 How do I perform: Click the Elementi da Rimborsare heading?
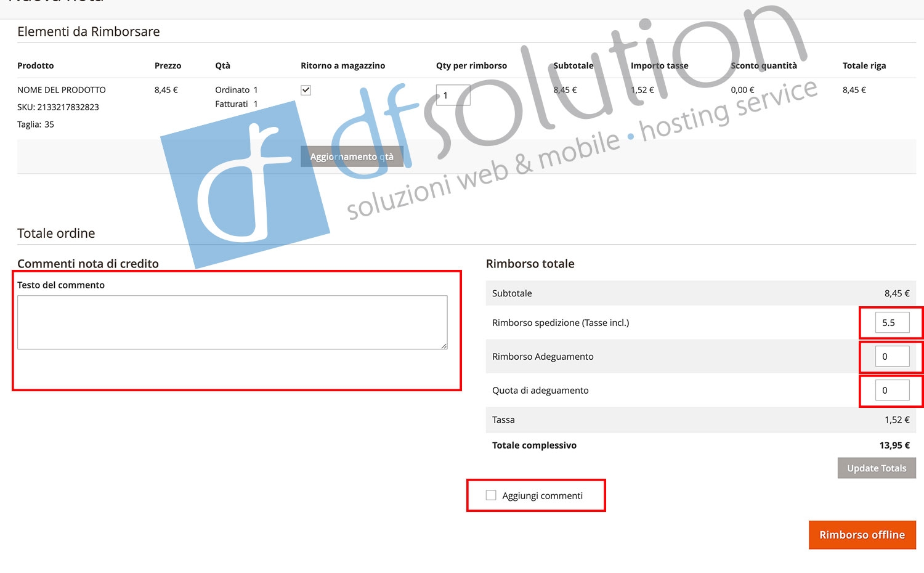[x=89, y=31]
